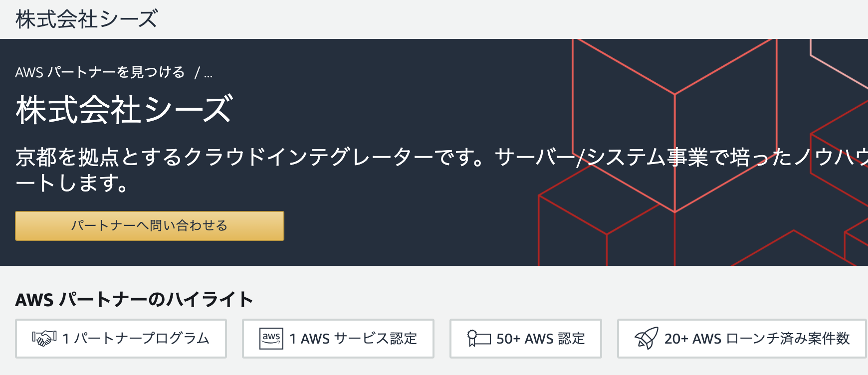Viewport: 868px width, 375px height.
Task: Click the handshake icon in partner program badge
Action: (x=44, y=339)
